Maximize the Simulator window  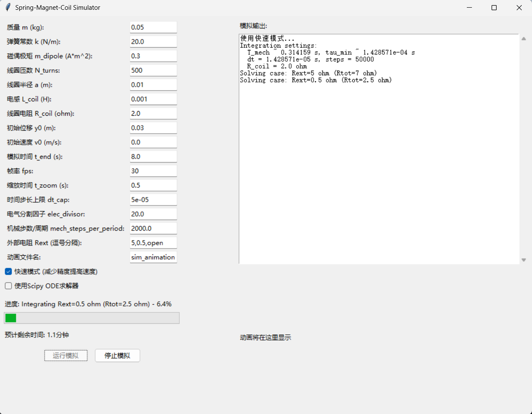click(x=494, y=8)
